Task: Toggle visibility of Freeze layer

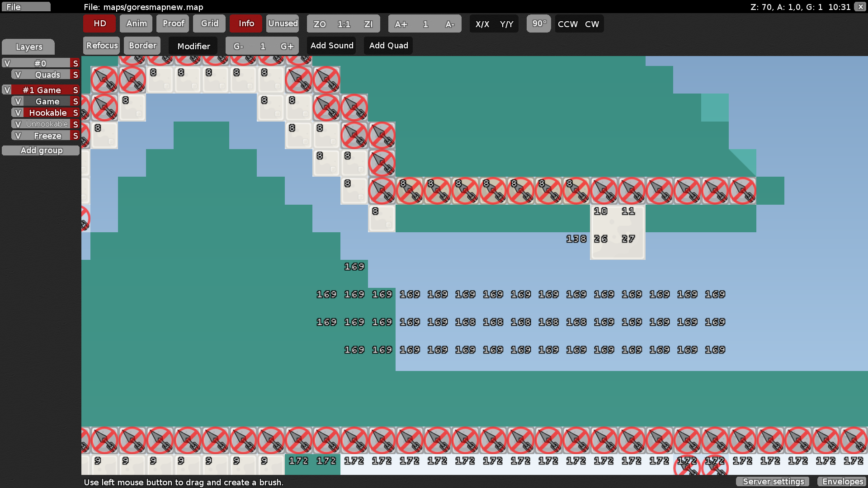Action: point(18,136)
